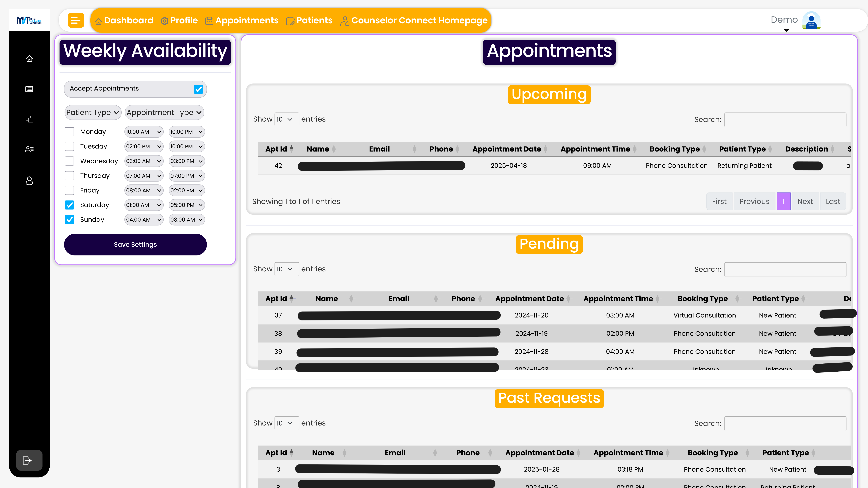Uncheck Saturday availability checkbox
Image resolution: width=868 pixels, height=488 pixels.
point(69,205)
